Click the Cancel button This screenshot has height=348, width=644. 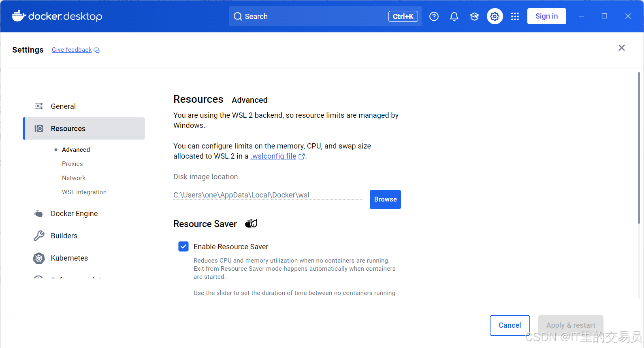click(510, 325)
